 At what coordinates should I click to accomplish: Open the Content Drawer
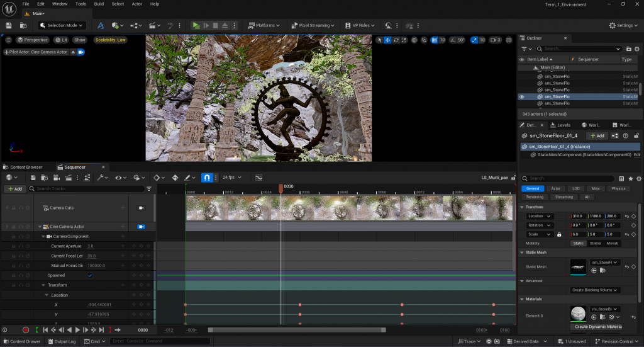pyautogui.click(x=22, y=341)
